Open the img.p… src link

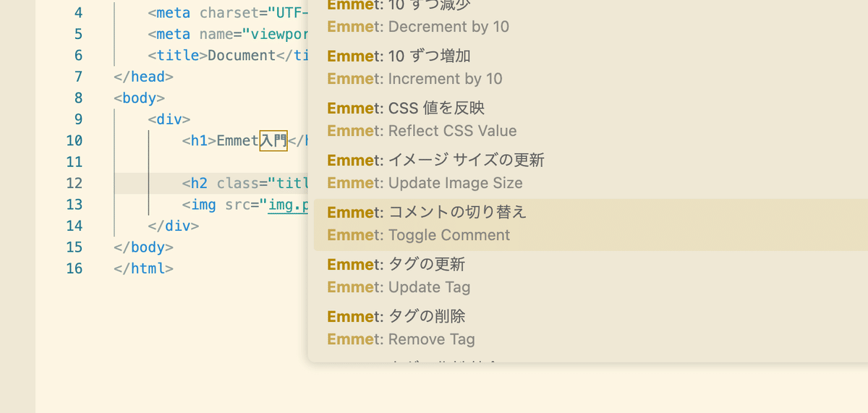coord(288,204)
